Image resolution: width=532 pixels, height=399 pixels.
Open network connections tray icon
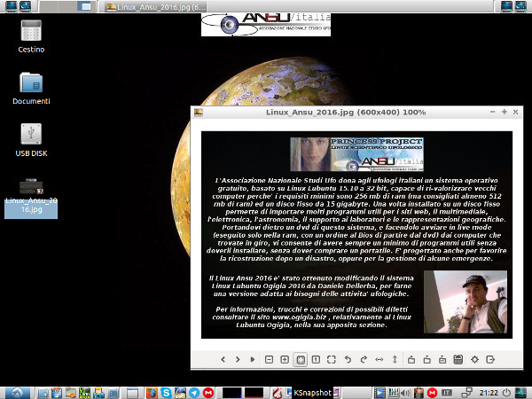click(467, 393)
